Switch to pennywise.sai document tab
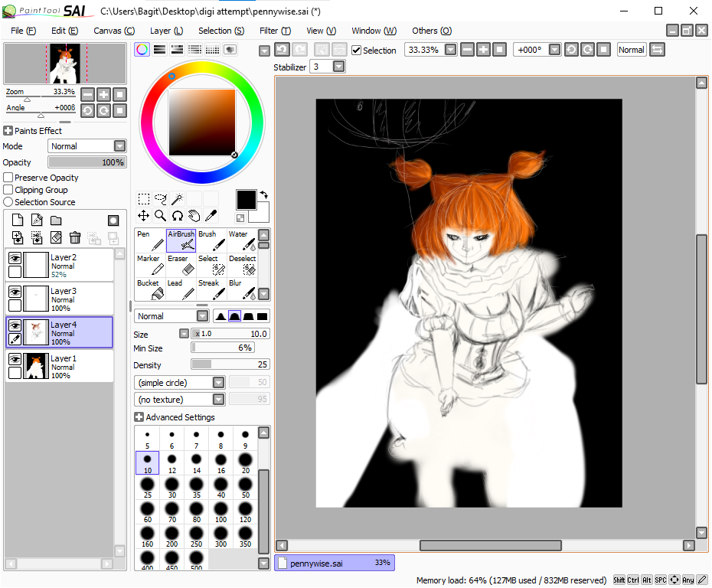This screenshot has height=588, width=712. (335, 563)
